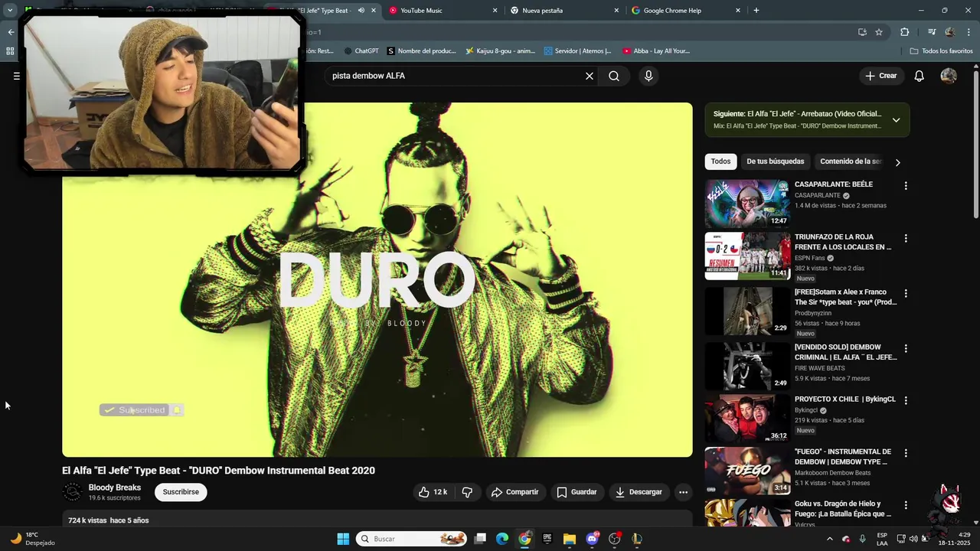Open PROYECTO X CHILE video thumbnail
Screen dimensions: 980x551
(747, 419)
